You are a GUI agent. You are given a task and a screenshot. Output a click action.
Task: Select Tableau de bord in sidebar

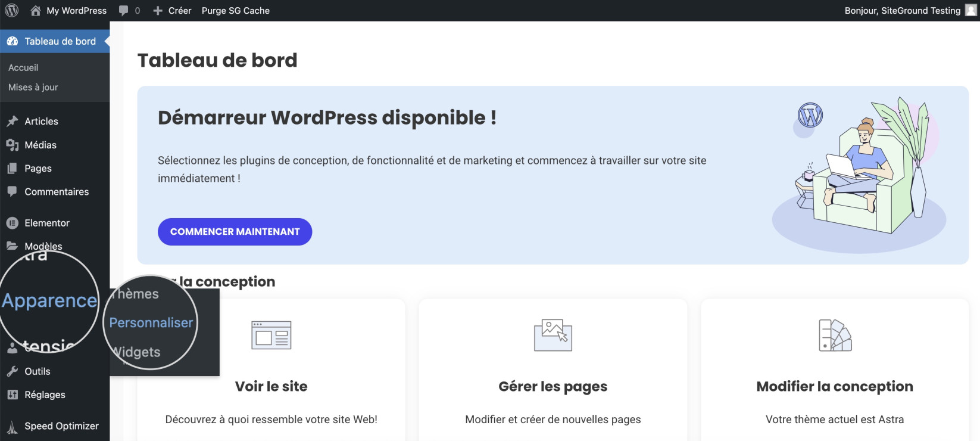(x=60, y=41)
